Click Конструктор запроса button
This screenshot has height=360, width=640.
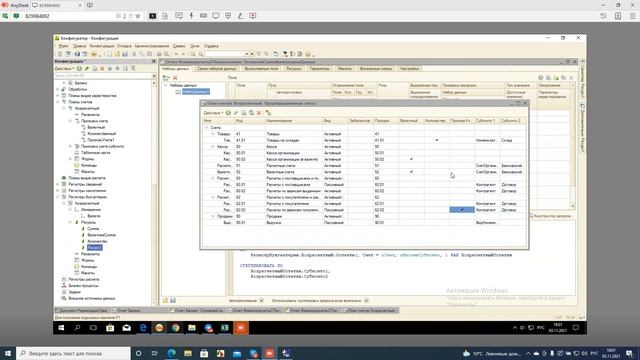(x=552, y=216)
